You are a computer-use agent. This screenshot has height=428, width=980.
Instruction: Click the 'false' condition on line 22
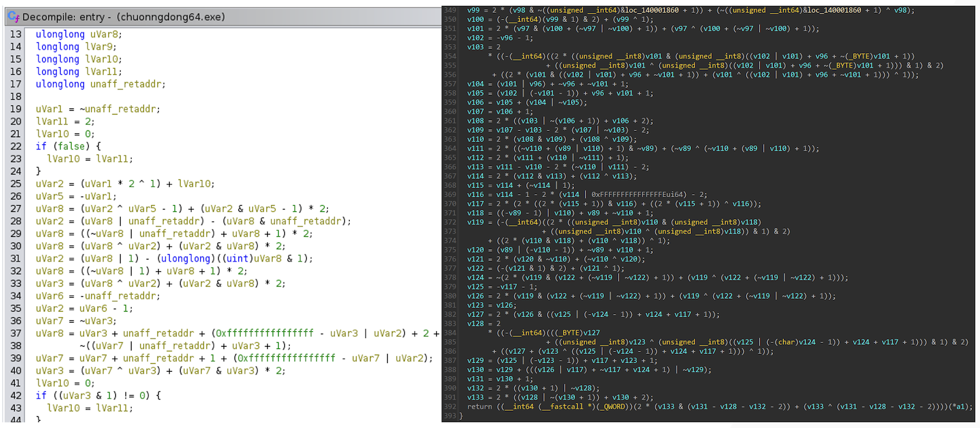(x=71, y=146)
